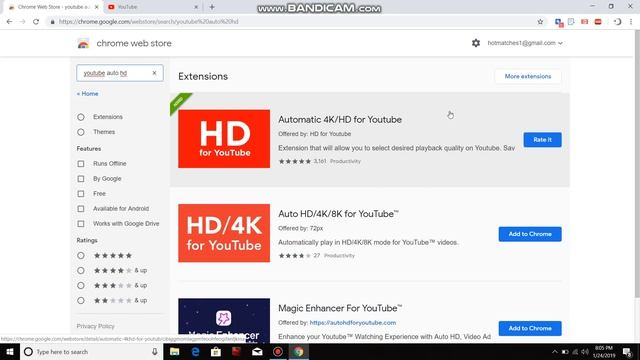Image resolution: width=640 pixels, height=360 pixels.
Task: Open the Windows Start menu
Action: click(10, 351)
